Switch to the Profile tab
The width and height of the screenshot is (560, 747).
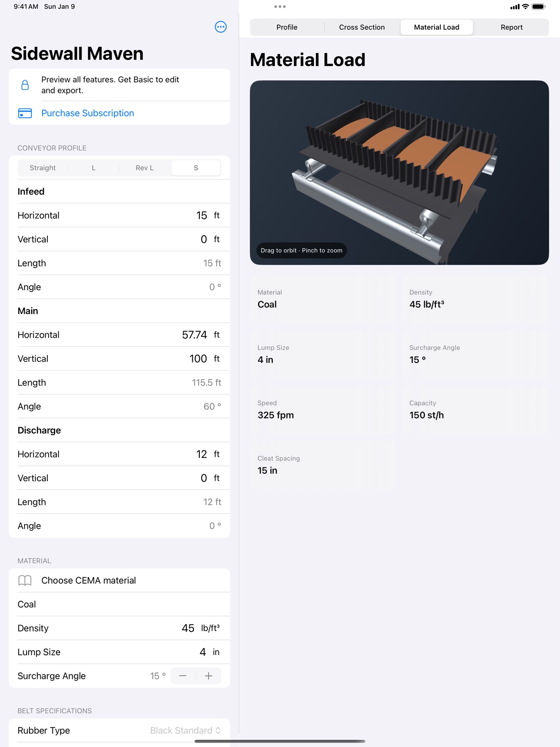click(x=287, y=27)
